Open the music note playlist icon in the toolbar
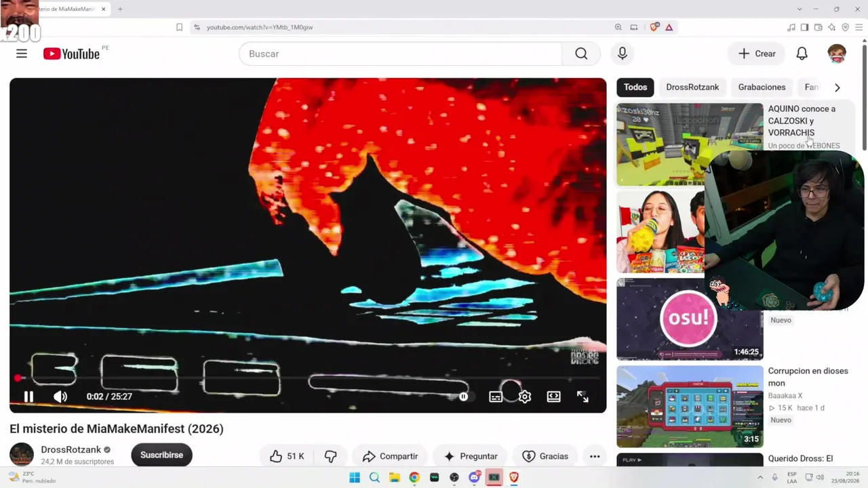The height and width of the screenshot is (488, 868). [791, 27]
